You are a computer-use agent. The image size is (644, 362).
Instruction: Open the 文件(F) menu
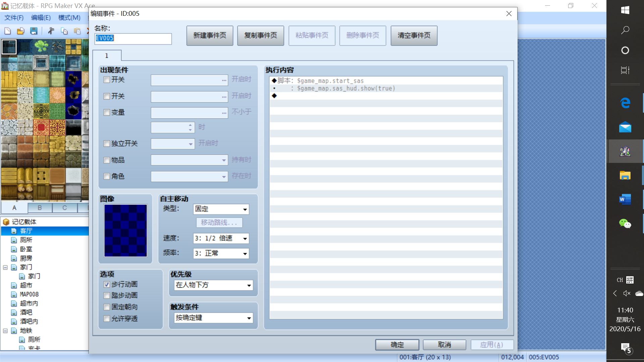click(14, 18)
